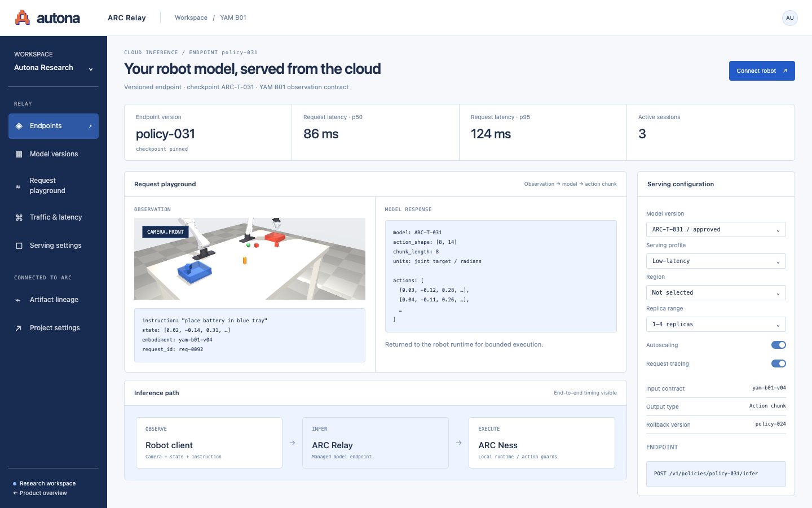Go to Model versions in sidebar
The width and height of the screenshot is (812, 508).
click(54, 154)
